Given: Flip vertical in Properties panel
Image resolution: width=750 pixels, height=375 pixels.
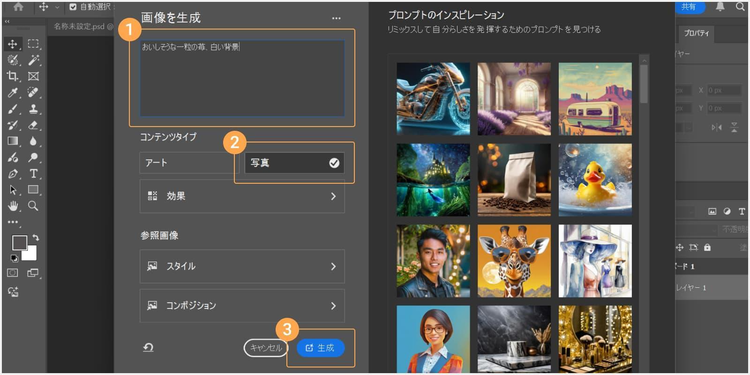Looking at the screenshot, I should pos(734,127).
